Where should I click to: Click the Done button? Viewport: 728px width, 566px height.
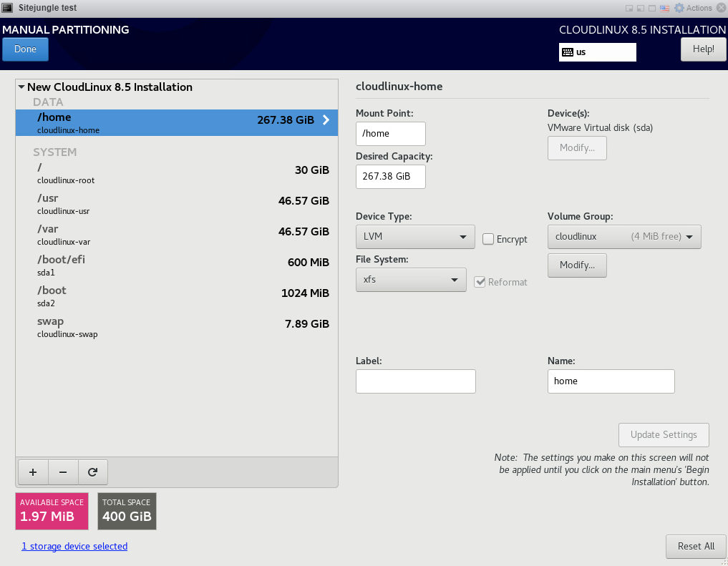[25, 49]
